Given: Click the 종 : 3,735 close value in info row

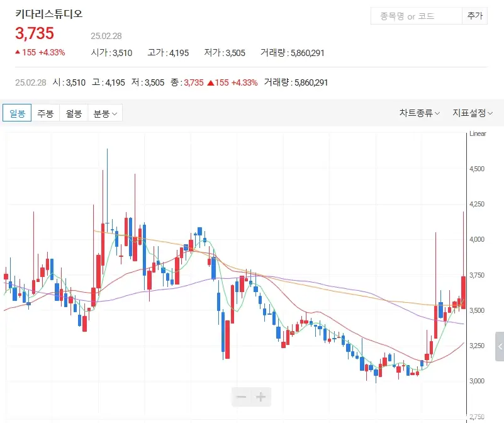Looking at the screenshot, I should [187, 82].
